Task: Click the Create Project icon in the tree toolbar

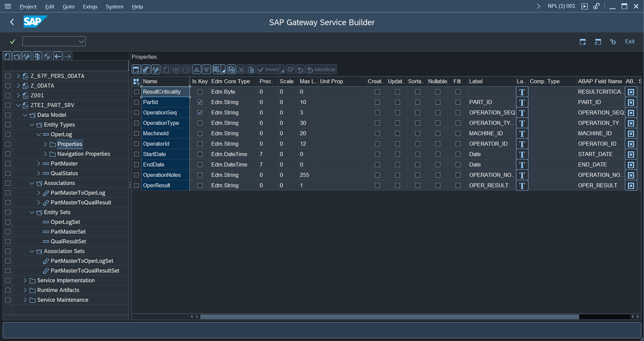Action: (x=7, y=56)
